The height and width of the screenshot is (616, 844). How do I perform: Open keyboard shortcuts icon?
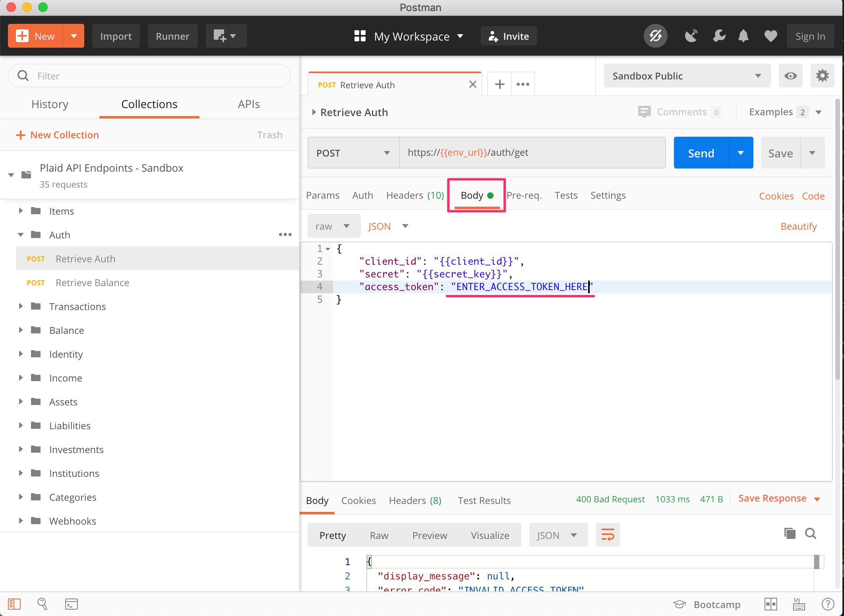799,604
